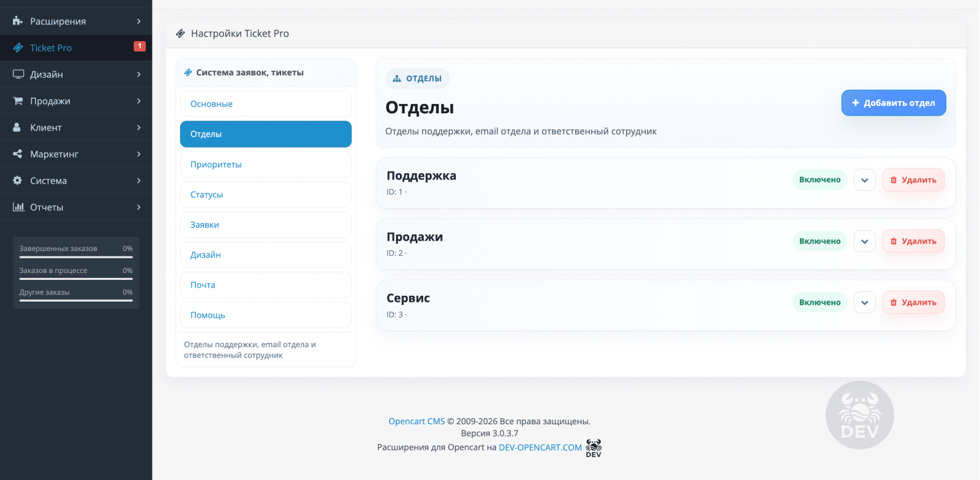Toggle the Включено status for Сервис
980x480 pixels.
pos(820,302)
